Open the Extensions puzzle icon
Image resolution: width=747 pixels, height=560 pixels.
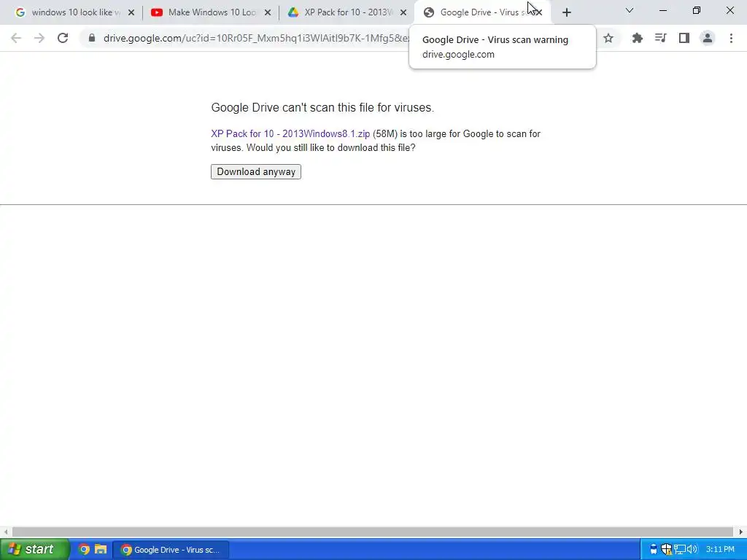(x=637, y=38)
